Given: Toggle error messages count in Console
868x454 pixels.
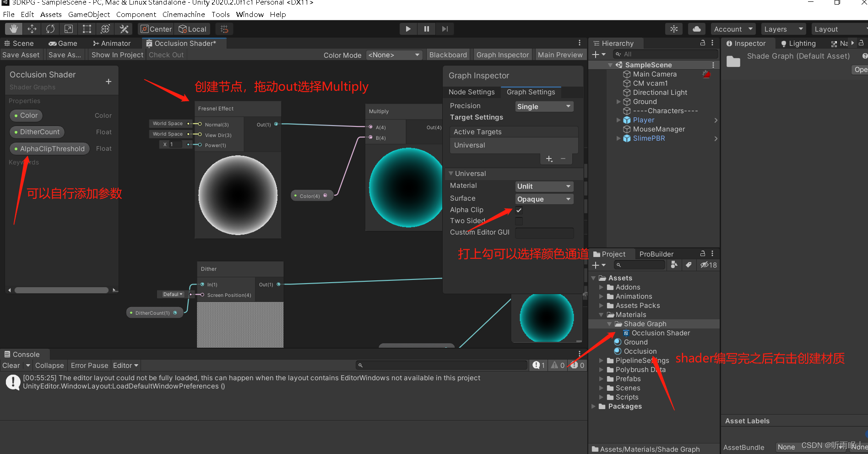Looking at the screenshot, I should pos(578,365).
